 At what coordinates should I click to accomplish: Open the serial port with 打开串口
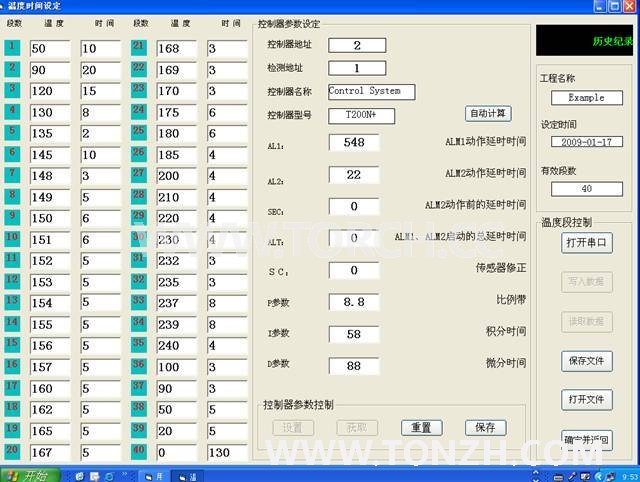(x=587, y=243)
